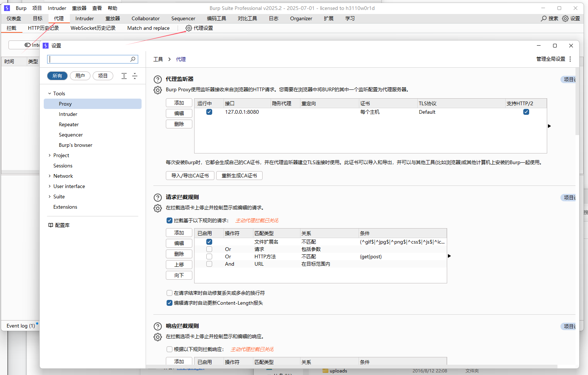
Task: Switch to the HTTP历史记录 tab
Action: [x=43, y=28]
